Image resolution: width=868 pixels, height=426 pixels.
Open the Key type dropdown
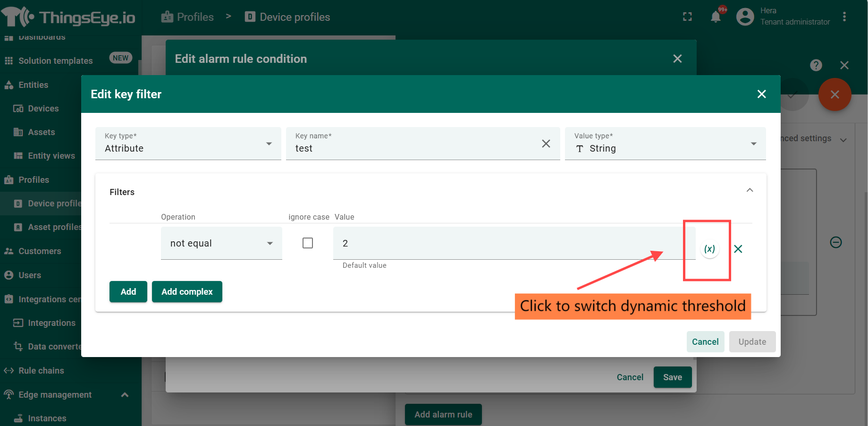(x=188, y=144)
